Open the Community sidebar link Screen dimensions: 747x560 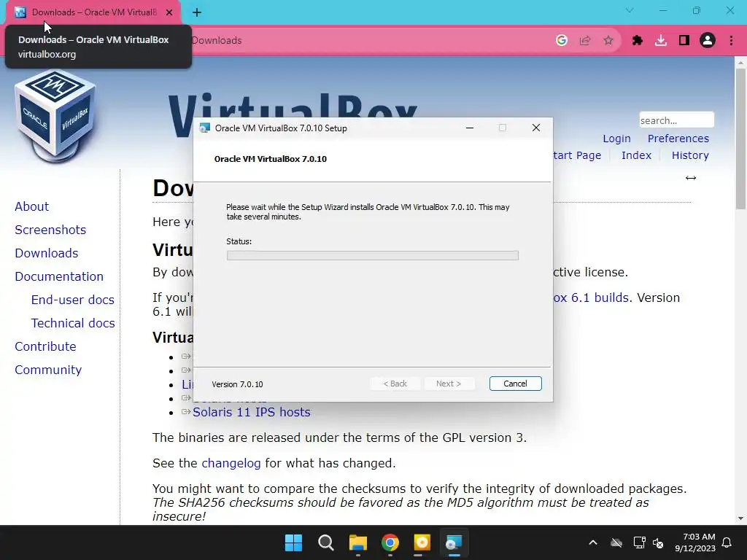(x=48, y=370)
